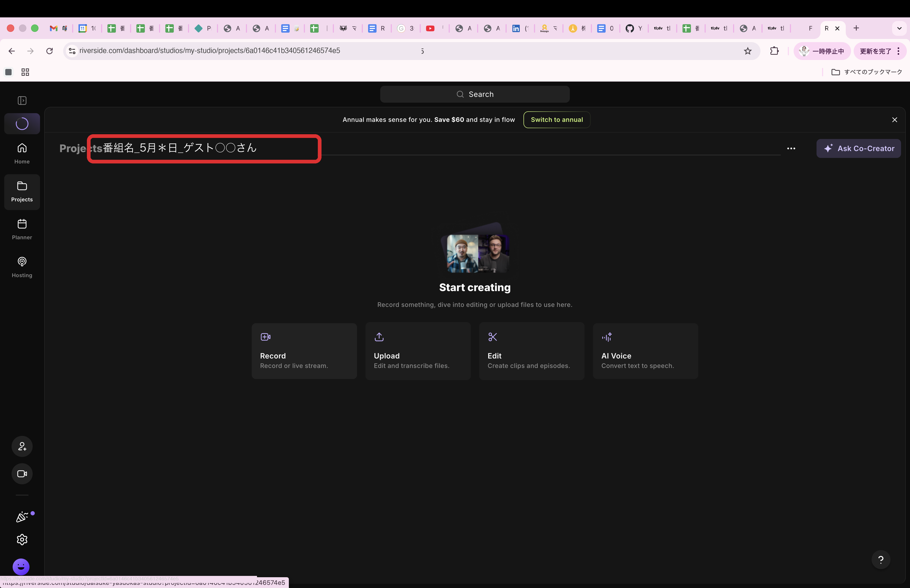This screenshot has width=910, height=588.
Task: Open the Chrome three-dot menu
Action: 898,51
